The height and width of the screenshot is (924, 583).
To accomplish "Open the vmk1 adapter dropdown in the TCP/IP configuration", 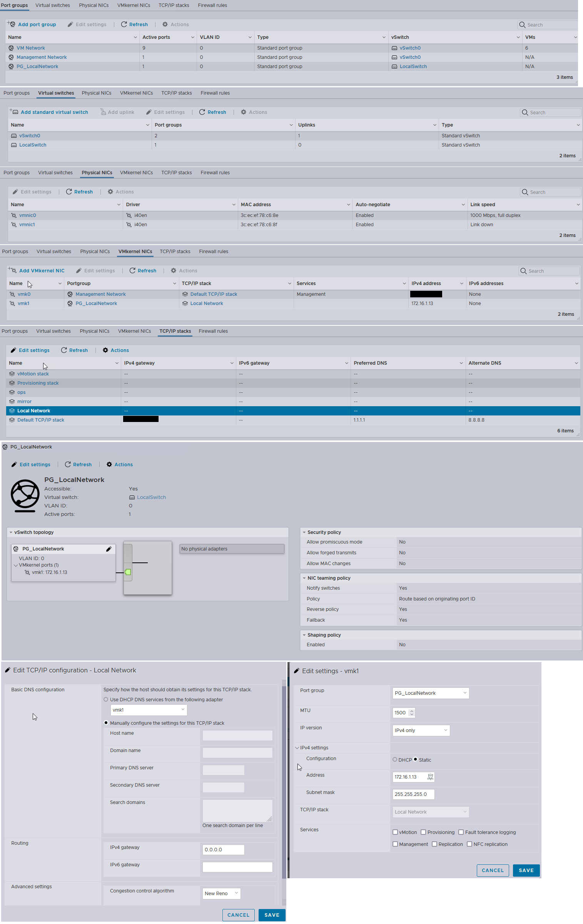I will tap(149, 710).
